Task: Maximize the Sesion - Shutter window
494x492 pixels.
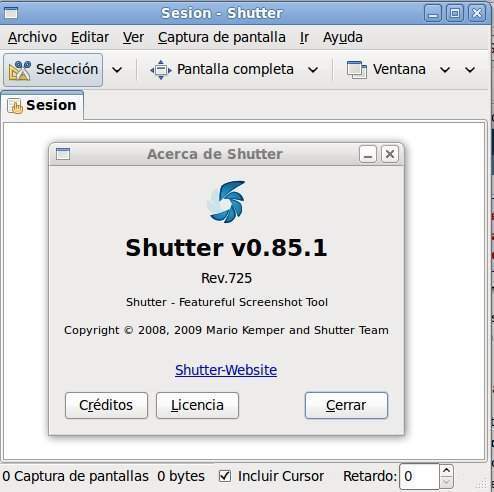Action: (455, 13)
